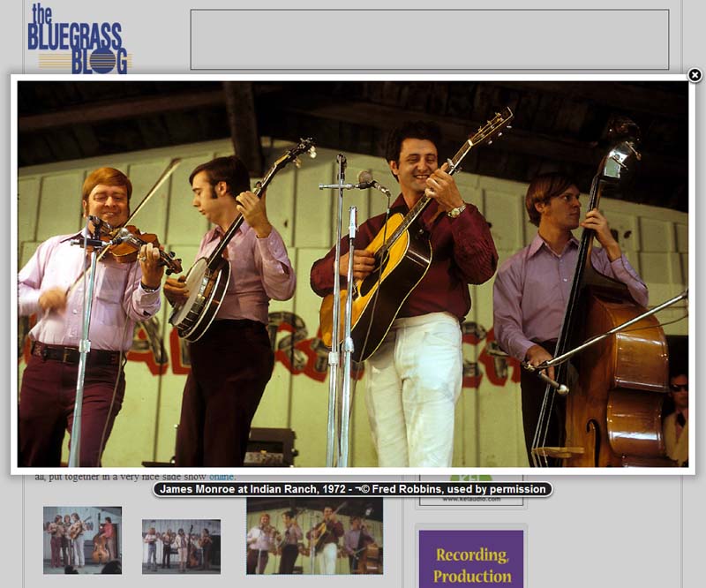Select the larger rightmost band thumbnail

(314, 537)
